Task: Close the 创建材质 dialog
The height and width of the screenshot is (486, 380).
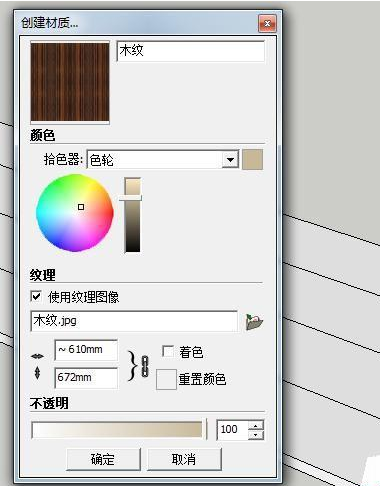Action: pos(267,24)
